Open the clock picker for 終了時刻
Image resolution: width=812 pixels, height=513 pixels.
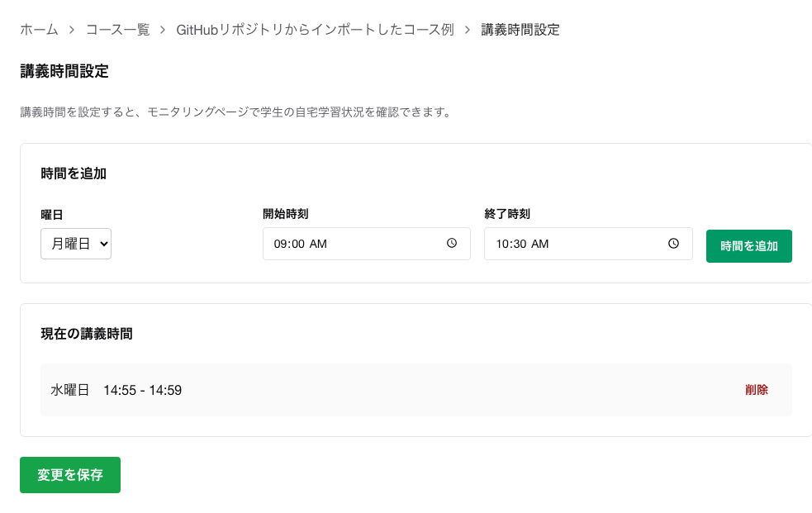pyautogui.click(x=673, y=244)
